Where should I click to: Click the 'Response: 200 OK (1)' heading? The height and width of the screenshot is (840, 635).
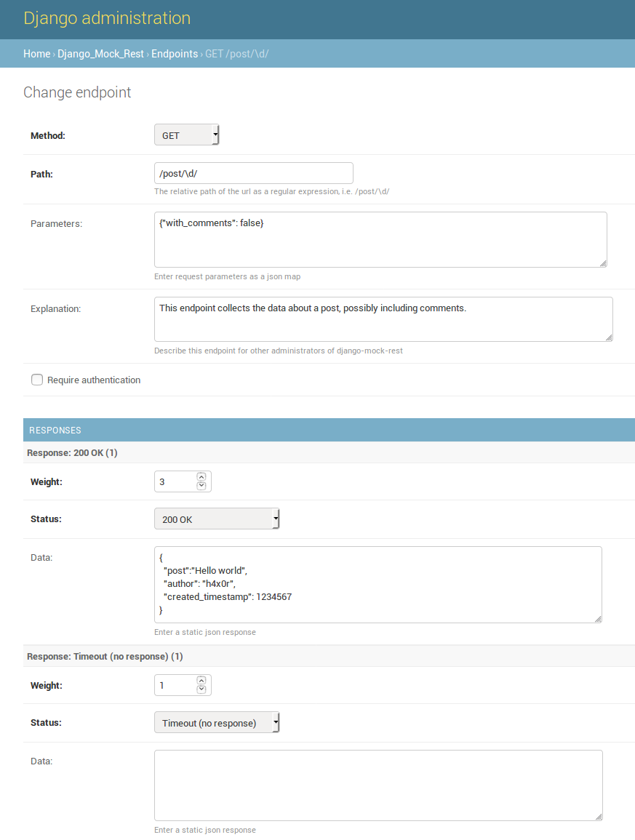point(72,452)
